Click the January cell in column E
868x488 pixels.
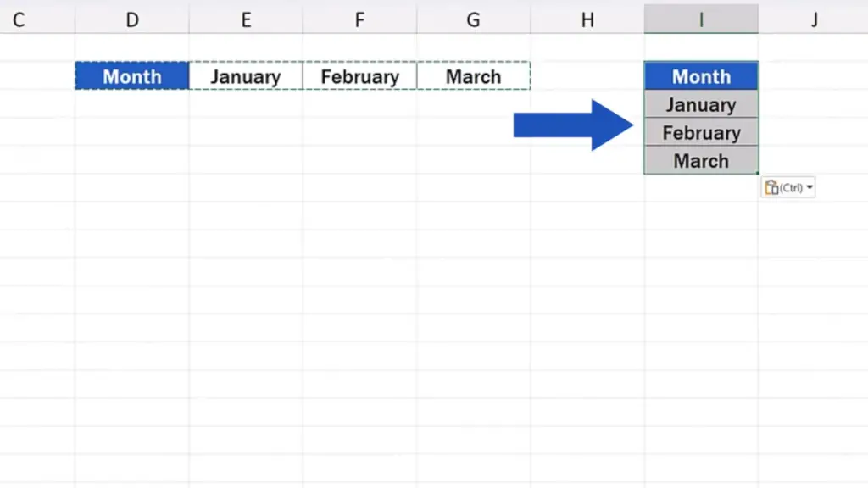pyautogui.click(x=246, y=75)
